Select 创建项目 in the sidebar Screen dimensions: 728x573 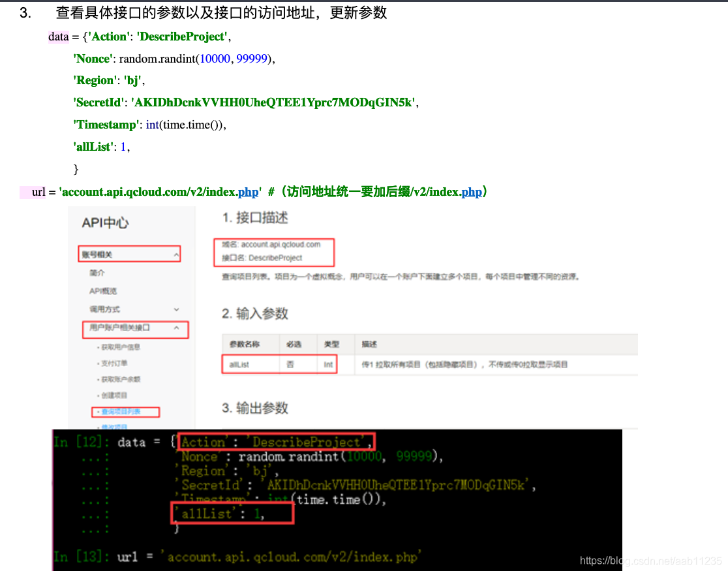[x=114, y=395]
